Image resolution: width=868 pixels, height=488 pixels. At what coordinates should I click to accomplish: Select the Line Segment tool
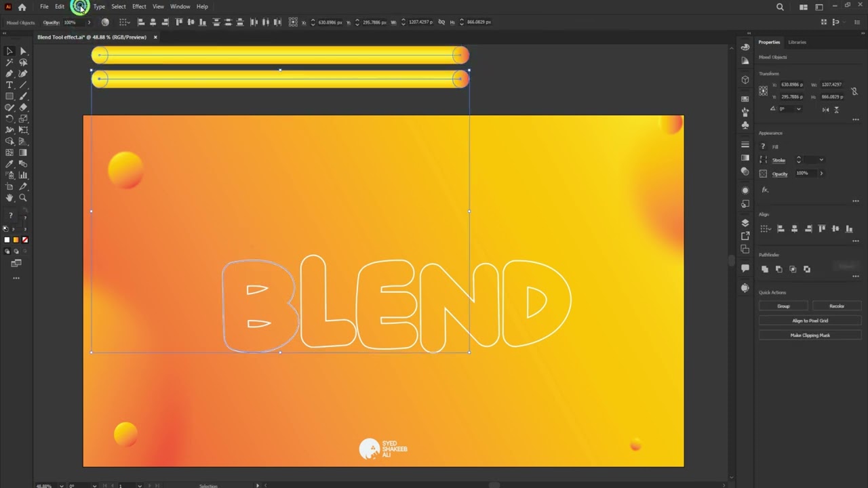point(23,85)
